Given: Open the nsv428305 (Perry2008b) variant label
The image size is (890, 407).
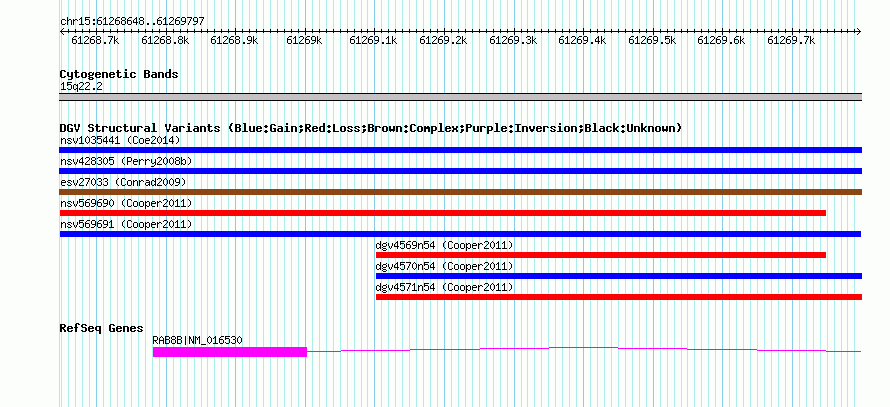Looking at the screenshot, I should click(x=126, y=161).
